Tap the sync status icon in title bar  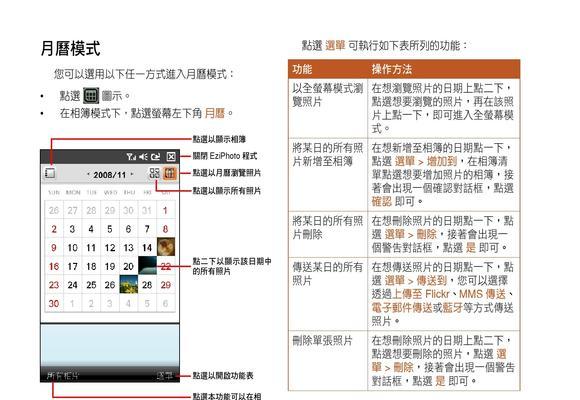155,157
